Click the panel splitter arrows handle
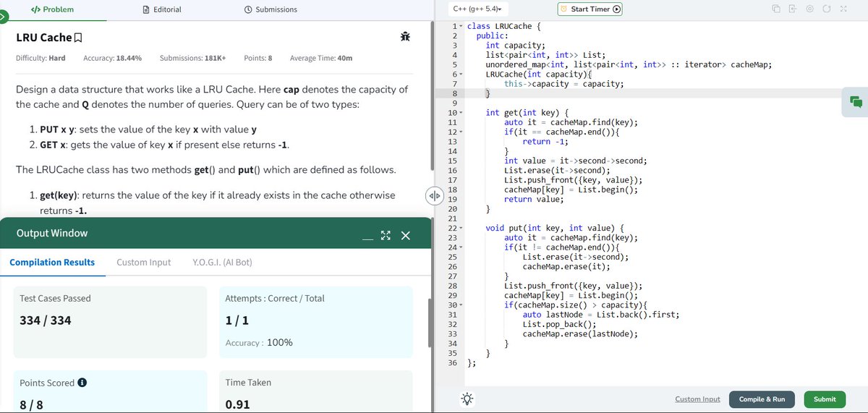 click(433, 196)
